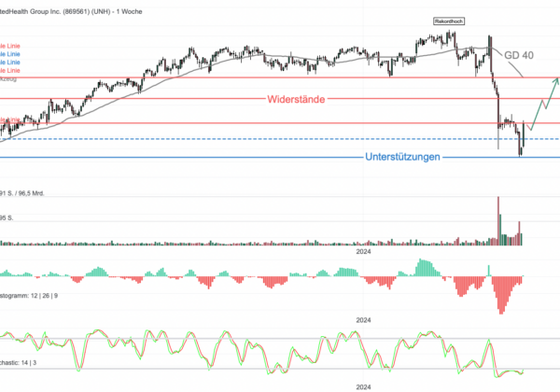Select the GD 40 moving average label

[x=519, y=55]
